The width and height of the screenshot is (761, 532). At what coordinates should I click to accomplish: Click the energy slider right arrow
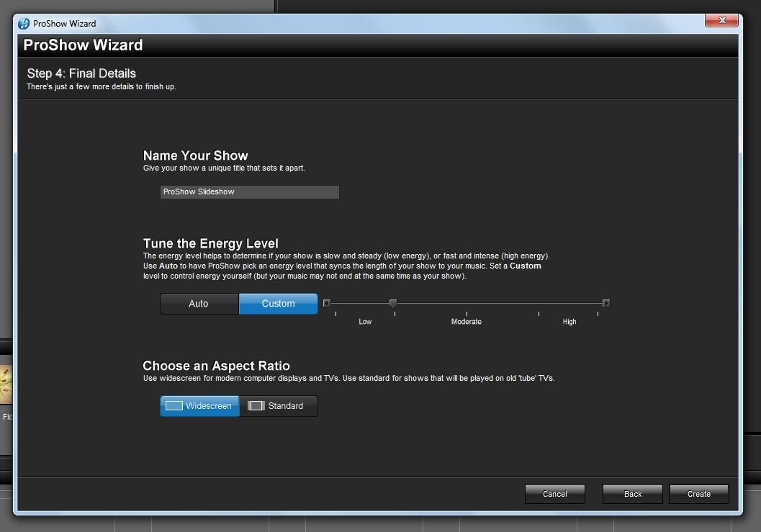[606, 303]
